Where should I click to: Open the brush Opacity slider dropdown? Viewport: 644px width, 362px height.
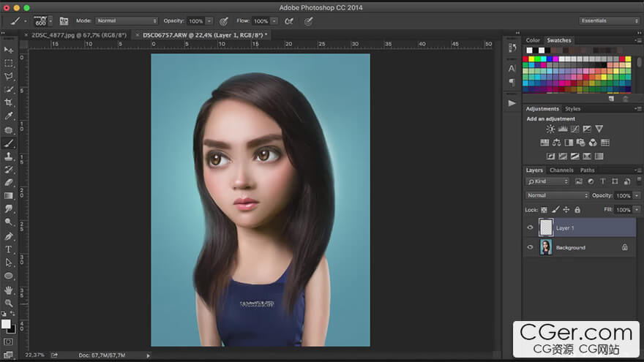tap(209, 21)
